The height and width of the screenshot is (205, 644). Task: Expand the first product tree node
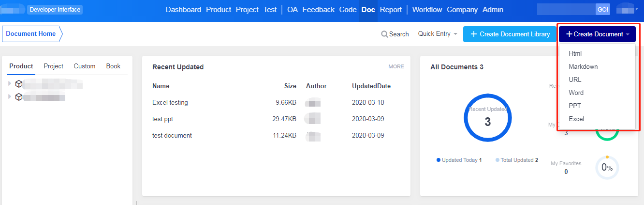(10, 84)
